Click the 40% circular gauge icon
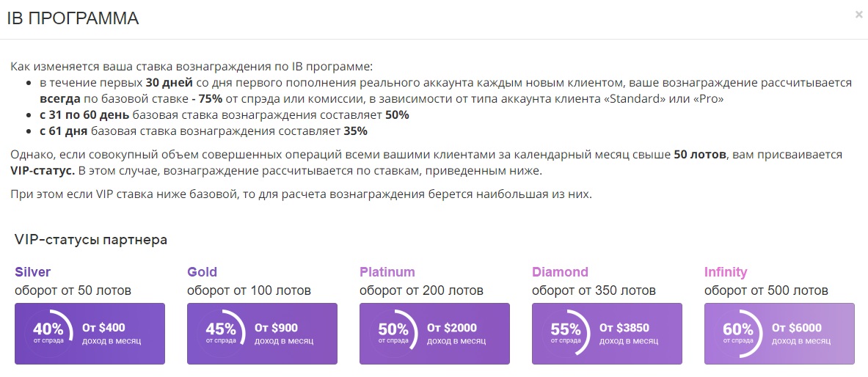868x377 pixels. point(49,333)
